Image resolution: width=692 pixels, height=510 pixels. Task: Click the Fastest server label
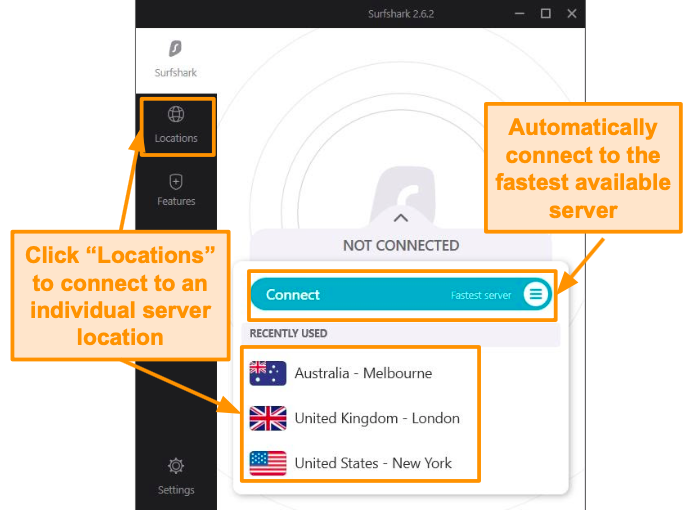coord(481,295)
